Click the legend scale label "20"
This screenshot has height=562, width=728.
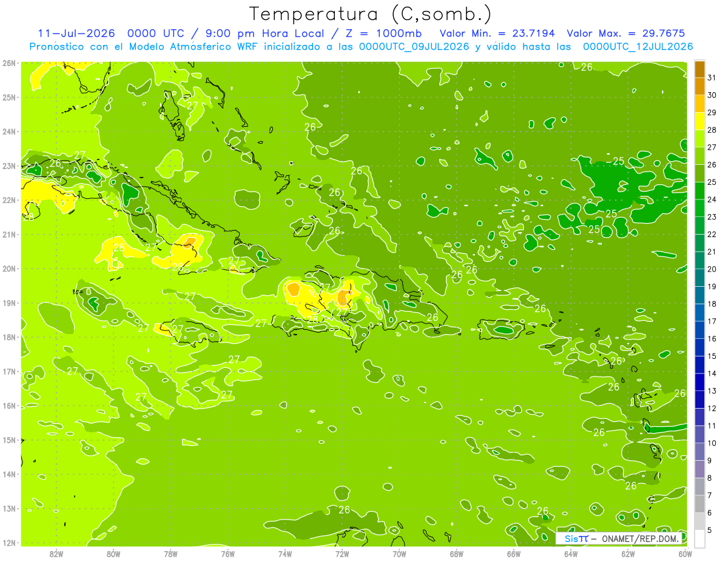712,269
